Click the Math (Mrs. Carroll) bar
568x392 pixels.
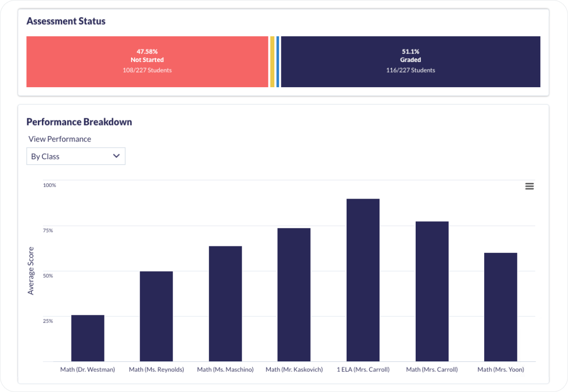432,291
